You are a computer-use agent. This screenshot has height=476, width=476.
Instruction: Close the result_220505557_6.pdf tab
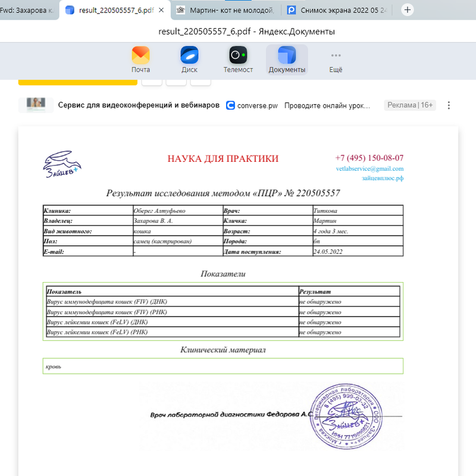point(161,10)
